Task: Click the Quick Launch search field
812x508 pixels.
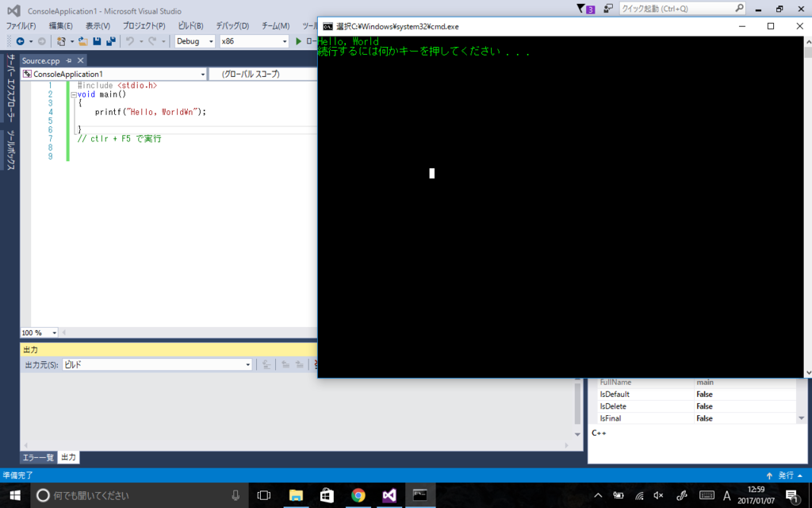Action: (676, 9)
